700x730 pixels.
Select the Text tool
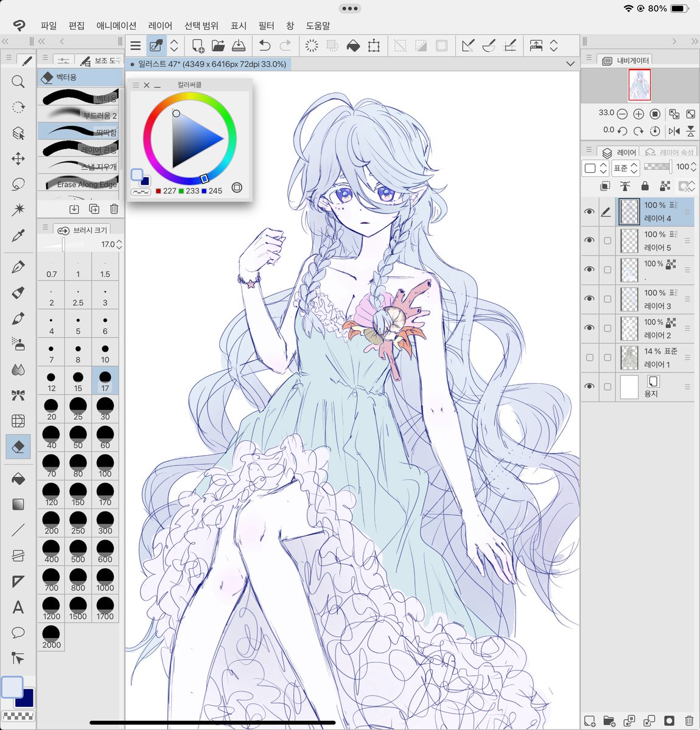click(x=18, y=608)
